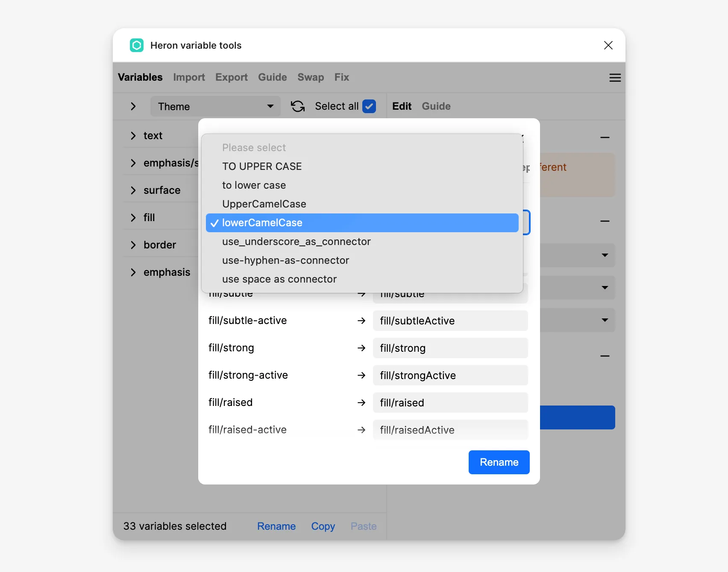Screen dimensions: 728x572
Task: Expand the surface variable group
Action: 133,190
